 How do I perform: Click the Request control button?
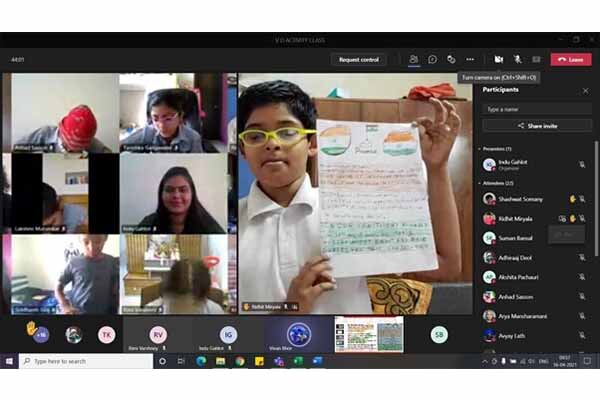359,60
